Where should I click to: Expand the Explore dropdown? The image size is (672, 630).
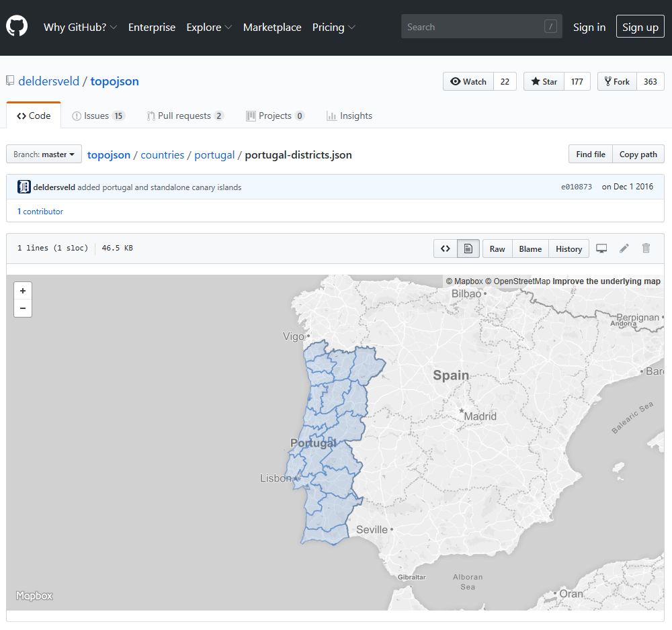(208, 27)
